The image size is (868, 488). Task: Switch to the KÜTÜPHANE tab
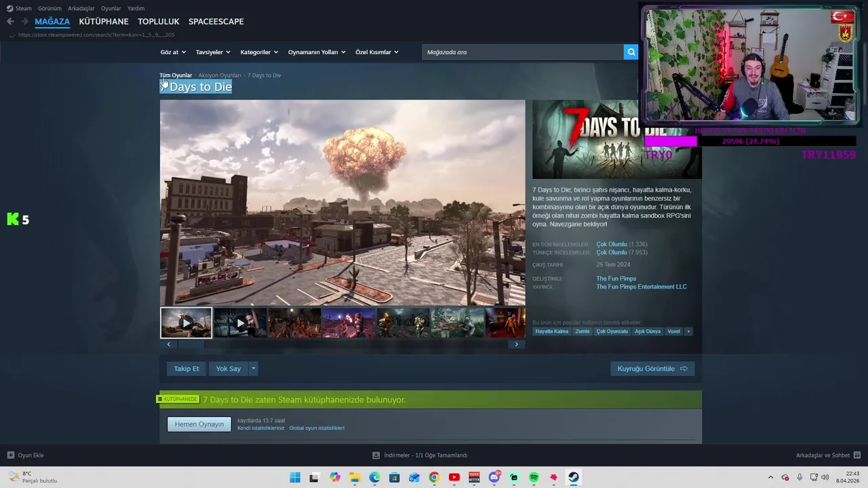[x=104, y=22]
